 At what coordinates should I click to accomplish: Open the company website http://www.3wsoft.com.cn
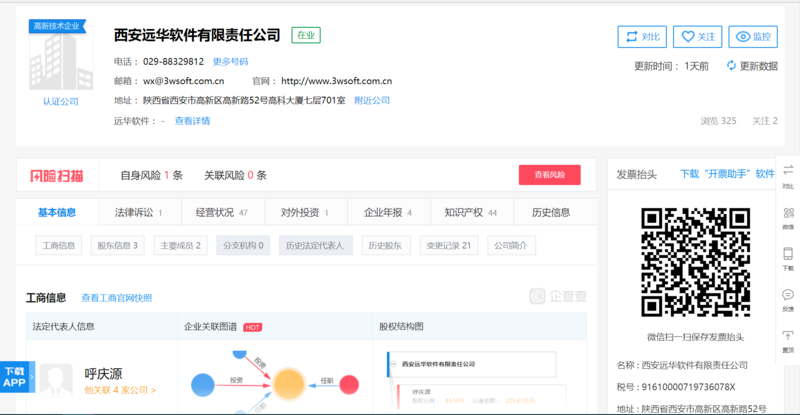tap(336, 81)
